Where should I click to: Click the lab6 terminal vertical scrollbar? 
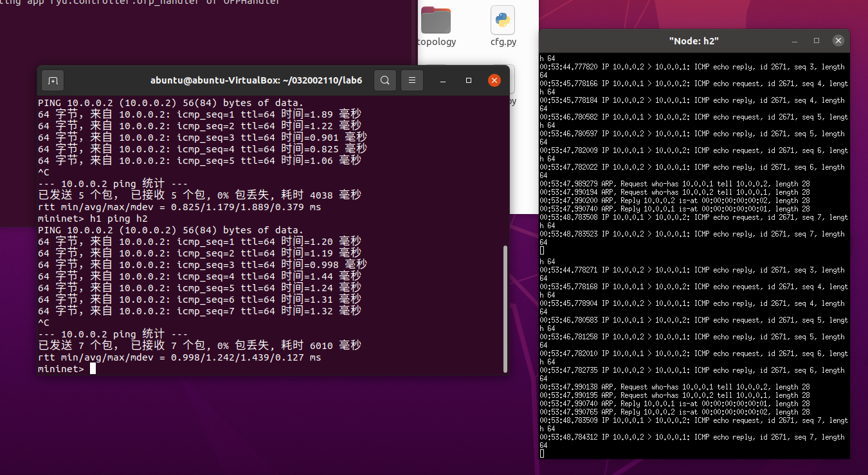[505, 308]
